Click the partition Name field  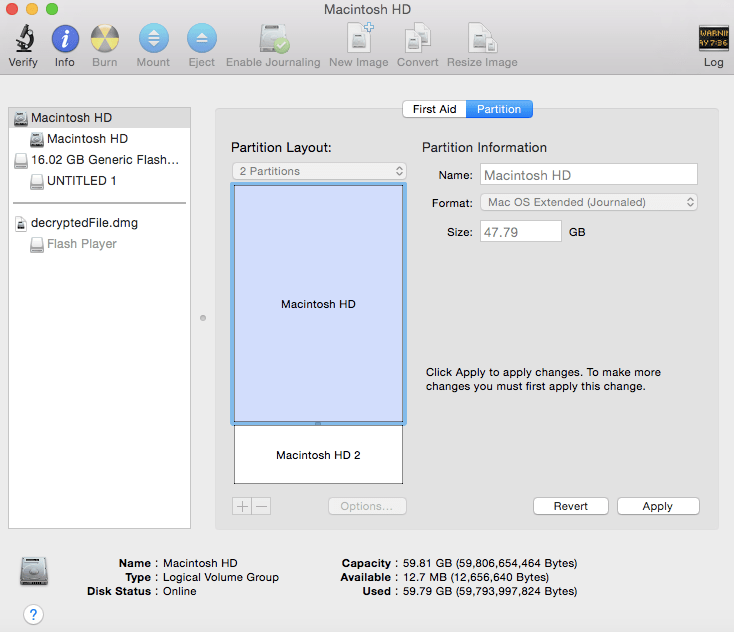point(589,175)
